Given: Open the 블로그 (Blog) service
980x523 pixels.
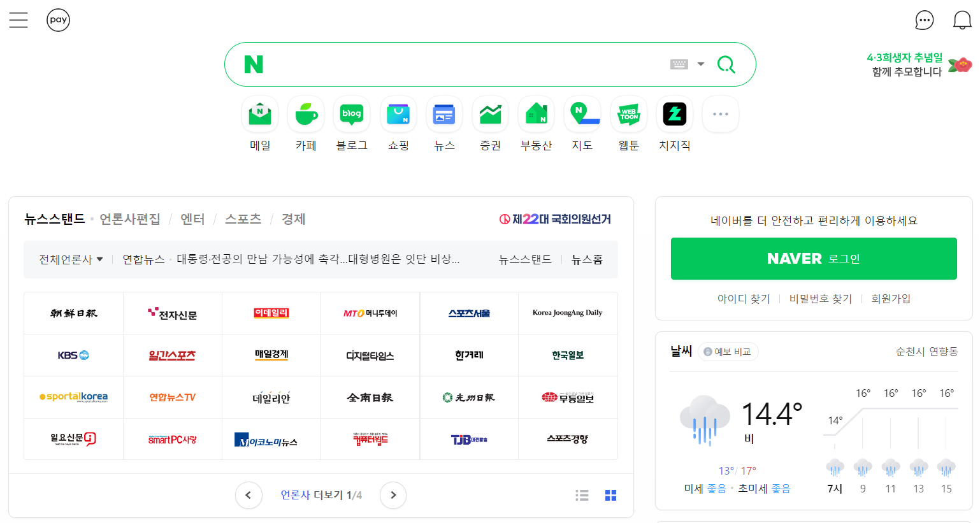Looking at the screenshot, I should 351,114.
